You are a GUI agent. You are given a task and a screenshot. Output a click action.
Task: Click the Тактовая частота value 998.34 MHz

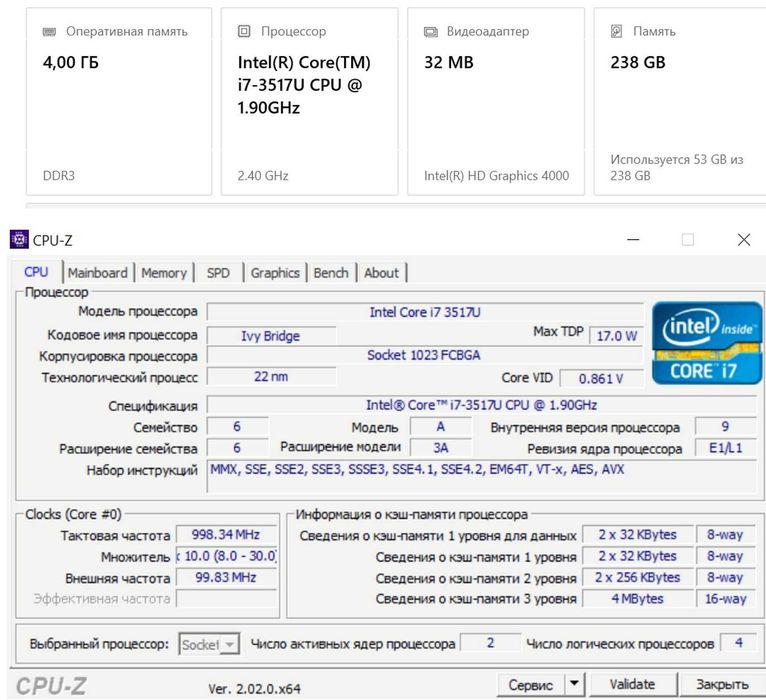pos(226,535)
